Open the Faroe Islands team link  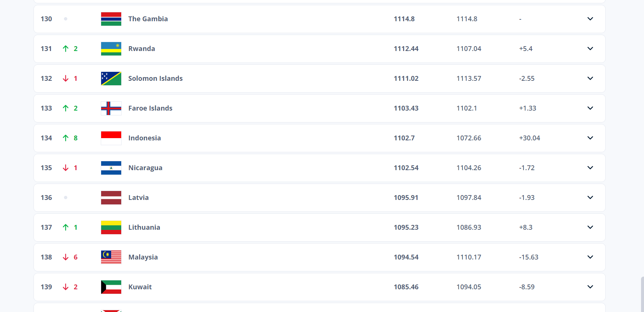150,108
